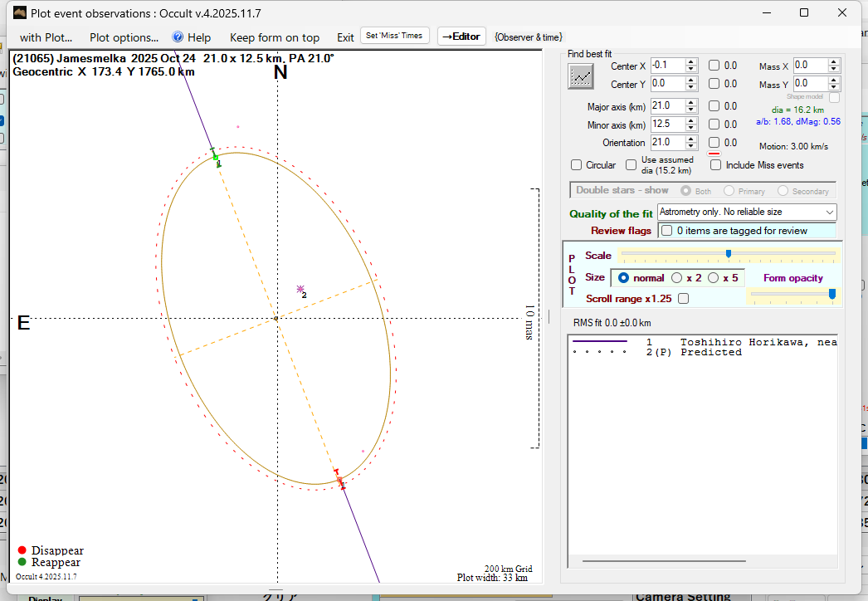Screen dimensions: 868x601
Task: Click the Form opacity slider handle
Action: 832,294
